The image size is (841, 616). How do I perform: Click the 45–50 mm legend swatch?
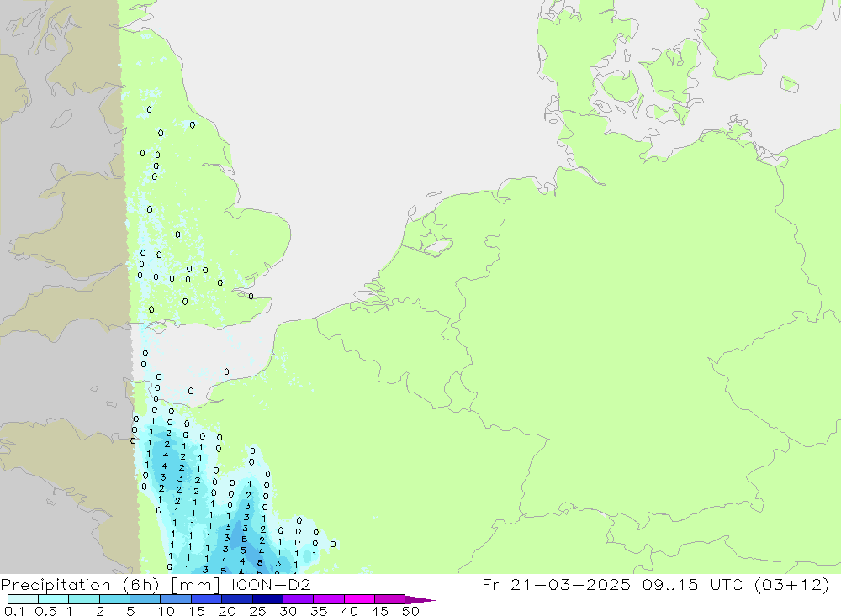tap(389, 599)
